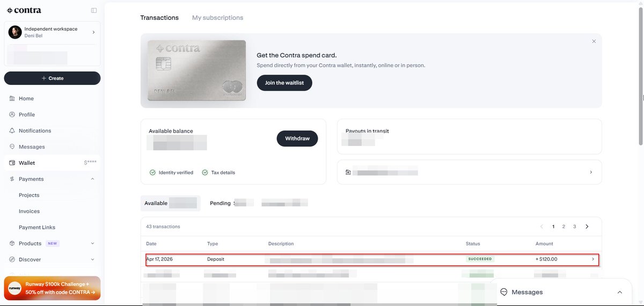Expand the Discover section chevron
This screenshot has height=306, width=644.
tap(92, 259)
